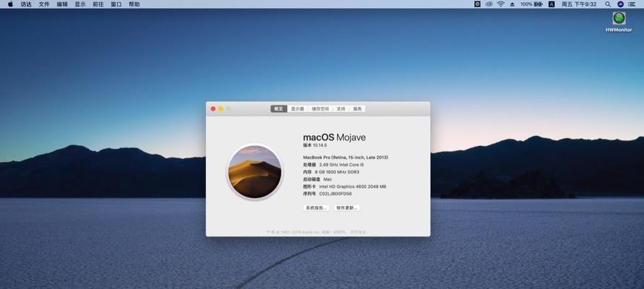Open the Wi-Fi status menu
This screenshot has height=289, width=644.
[x=500, y=4]
